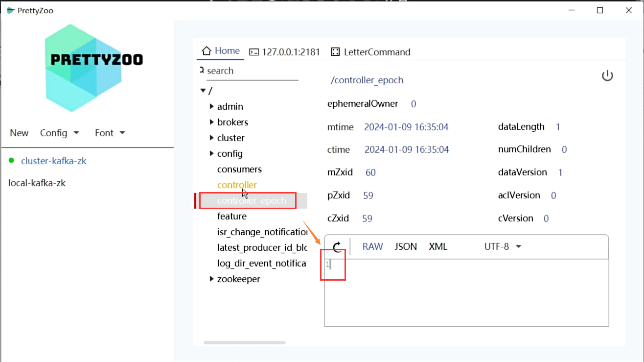644x362 pixels.
Task: Click the aclVersion value 0
Action: click(553, 195)
